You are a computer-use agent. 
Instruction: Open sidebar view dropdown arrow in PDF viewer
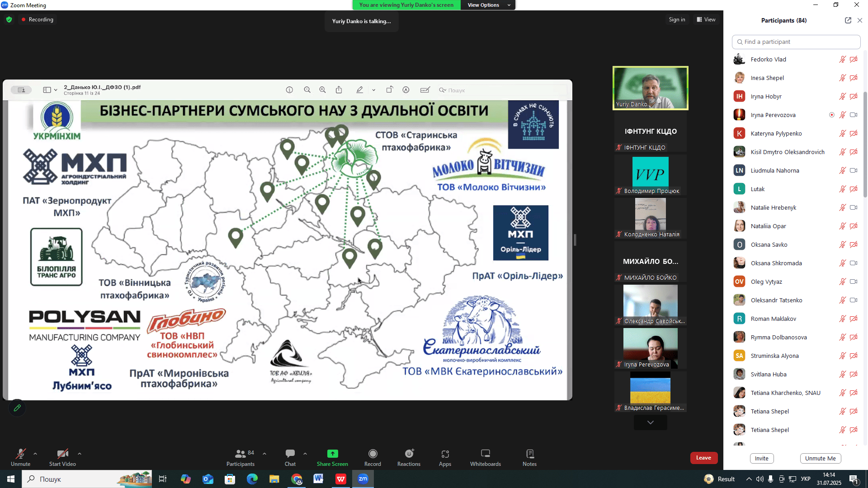click(56, 90)
